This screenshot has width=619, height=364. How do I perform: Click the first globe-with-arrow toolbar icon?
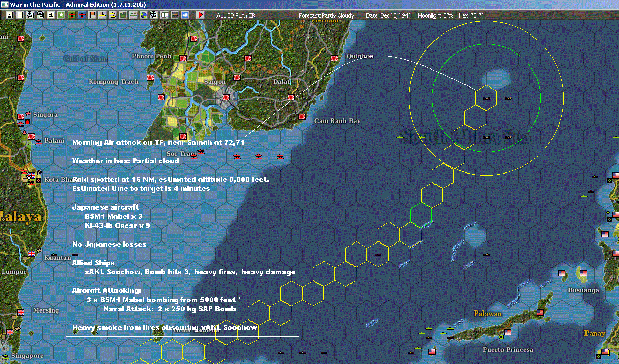(x=30, y=15)
